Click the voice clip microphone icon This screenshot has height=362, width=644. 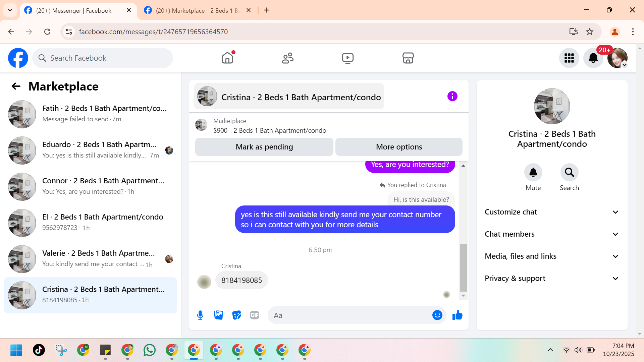pos(200,315)
